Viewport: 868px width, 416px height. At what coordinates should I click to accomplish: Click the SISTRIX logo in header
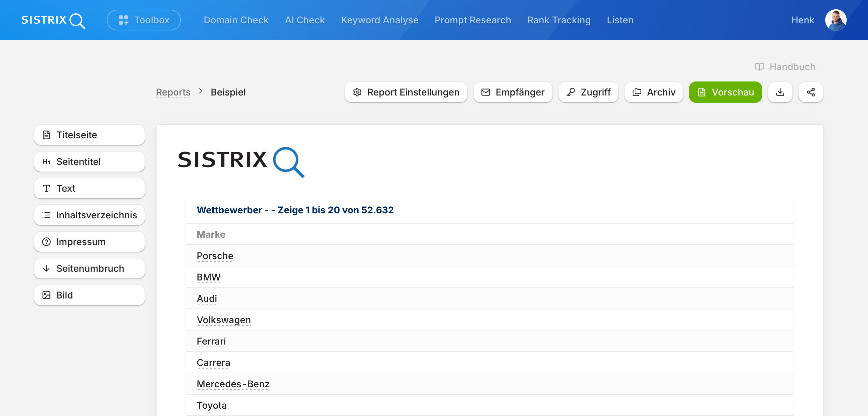point(53,21)
